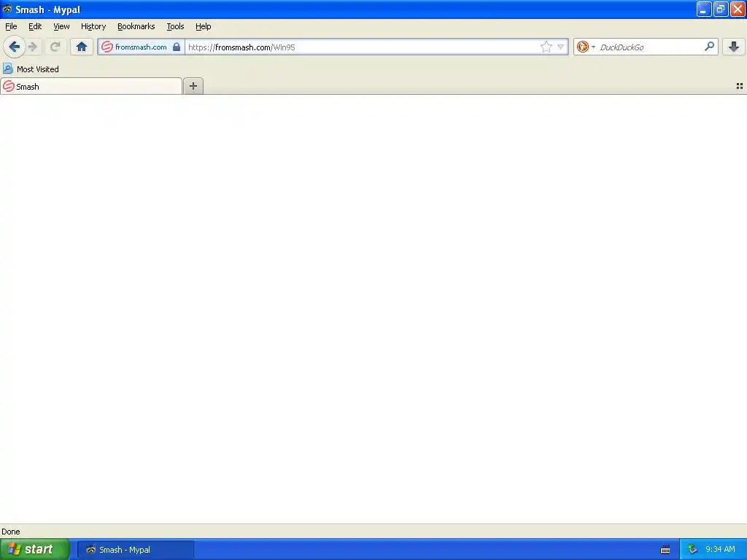Click the search magnifier icon
This screenshot has height=560, width=747.
[709, 46]
